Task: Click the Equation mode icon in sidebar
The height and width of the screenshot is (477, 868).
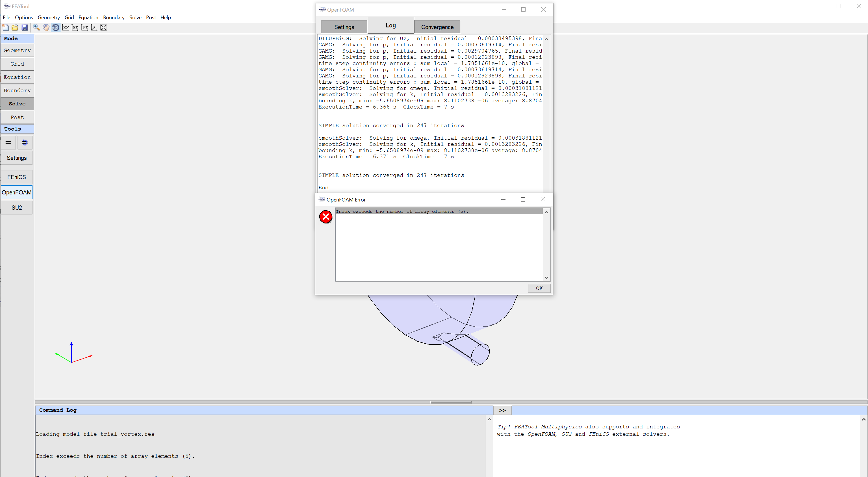Action: click(x=18, y=77)
